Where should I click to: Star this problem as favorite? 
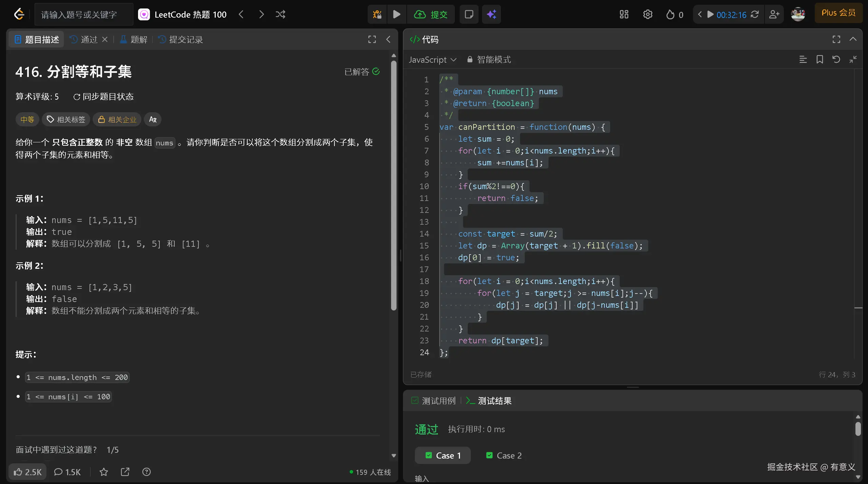click(104, 472)
